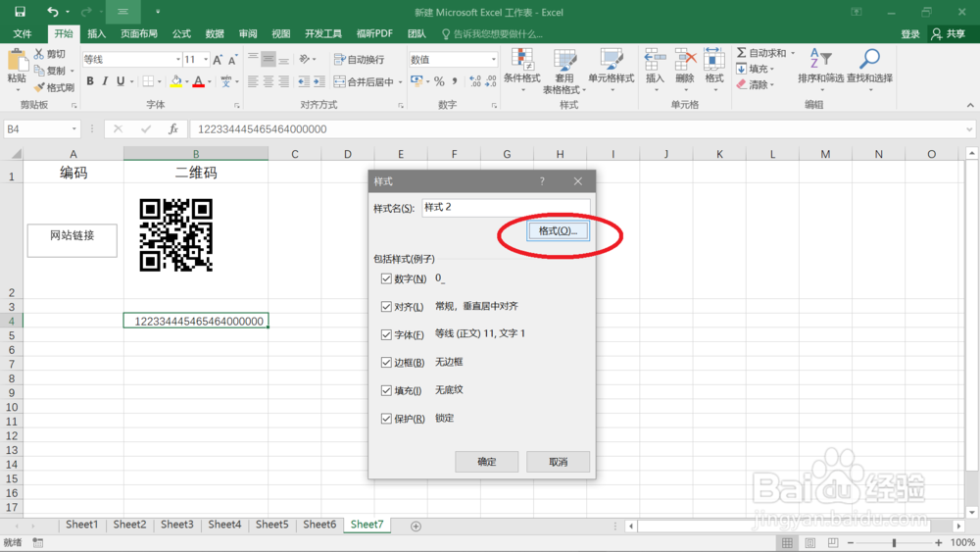The image size is (980, 552).
Task: Click the QR code image in column B
Action: point(175,235)
